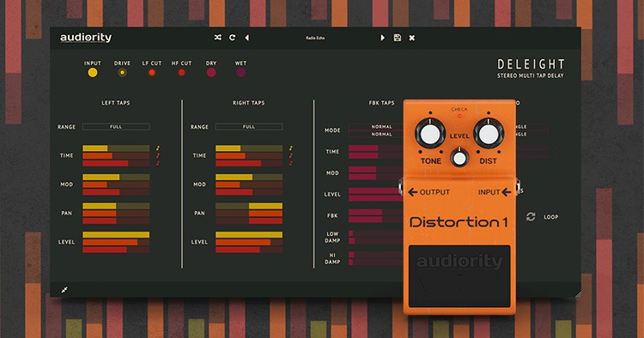Click the DRY knob
Screen dimensions: 644x338
(211, 73)
